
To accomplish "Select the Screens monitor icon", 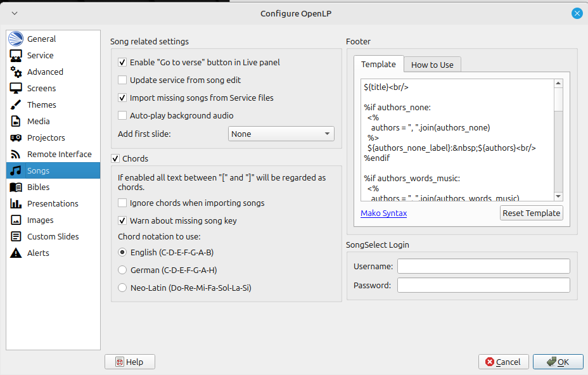I will coord(16,88).
